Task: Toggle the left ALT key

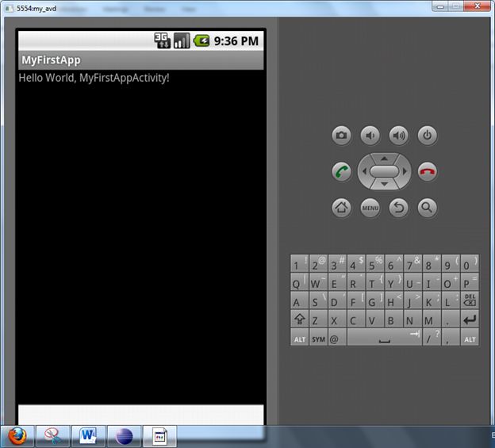Action: point(300,337)
